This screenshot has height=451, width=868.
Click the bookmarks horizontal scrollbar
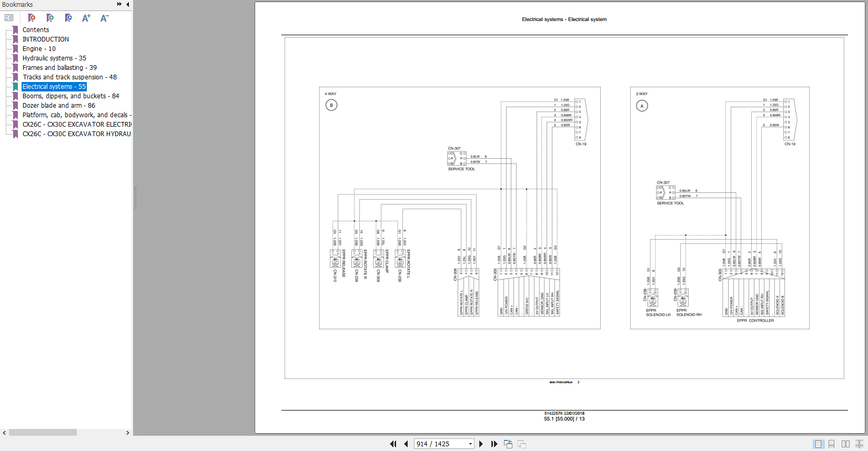[x=42, y=433]
